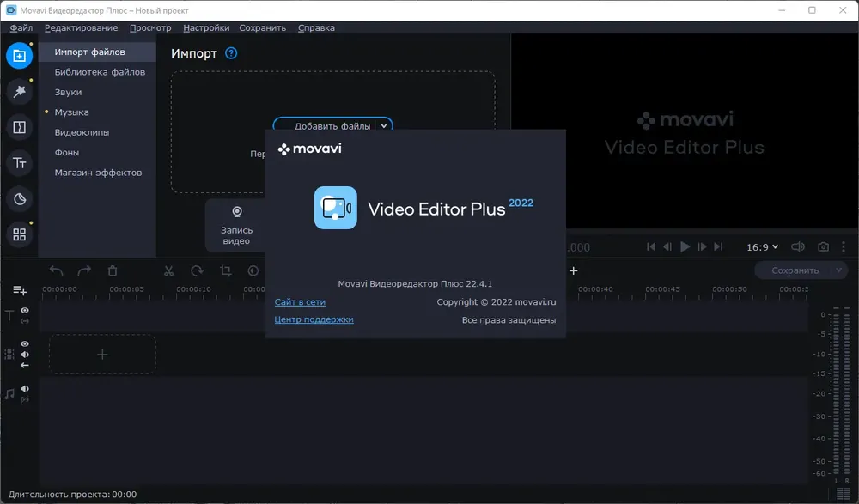Viewport: 859px width, 504px height.
Task: Select Импорт файлов in sidebar list
Action: pyautogui.click(x=97, y=52)
